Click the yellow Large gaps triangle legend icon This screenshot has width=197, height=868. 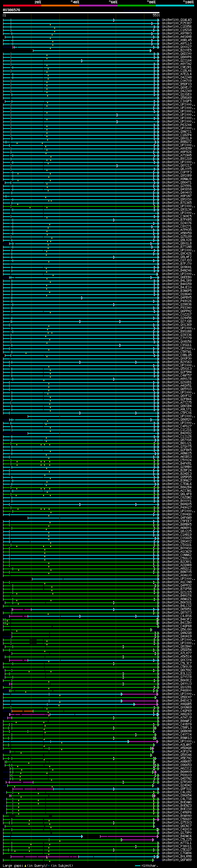coord(25,866)
